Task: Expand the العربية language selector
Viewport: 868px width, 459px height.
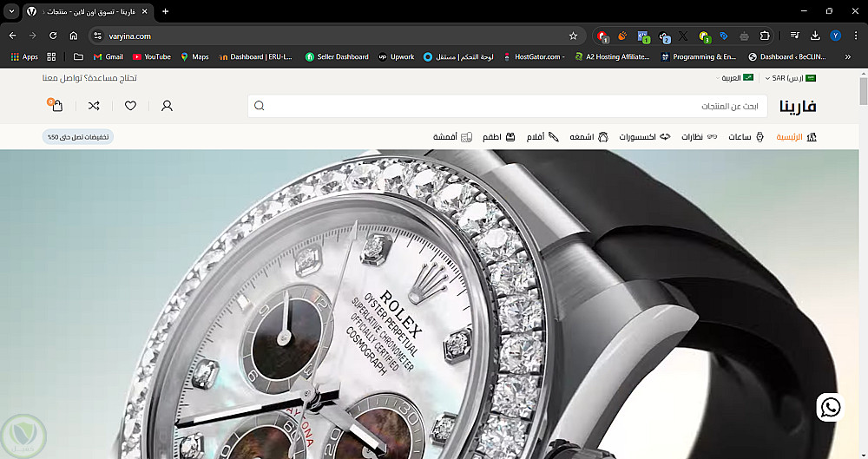Action: (734, 78)
